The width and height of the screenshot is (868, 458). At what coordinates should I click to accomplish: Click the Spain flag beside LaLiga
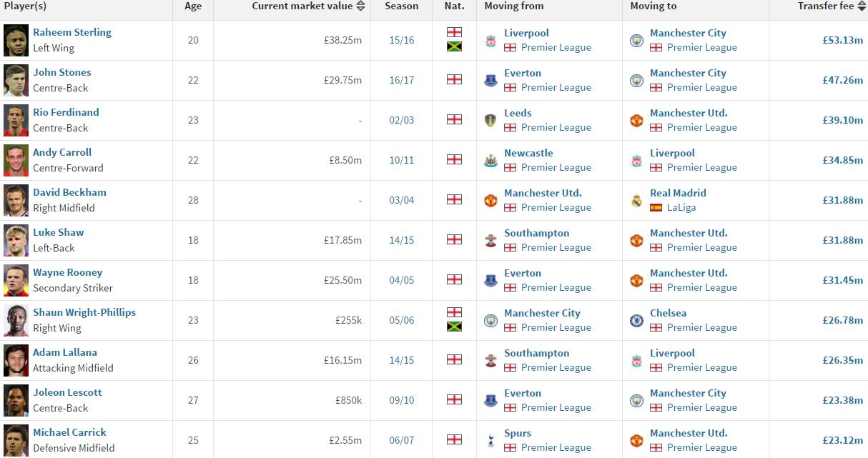pos(656,208)
